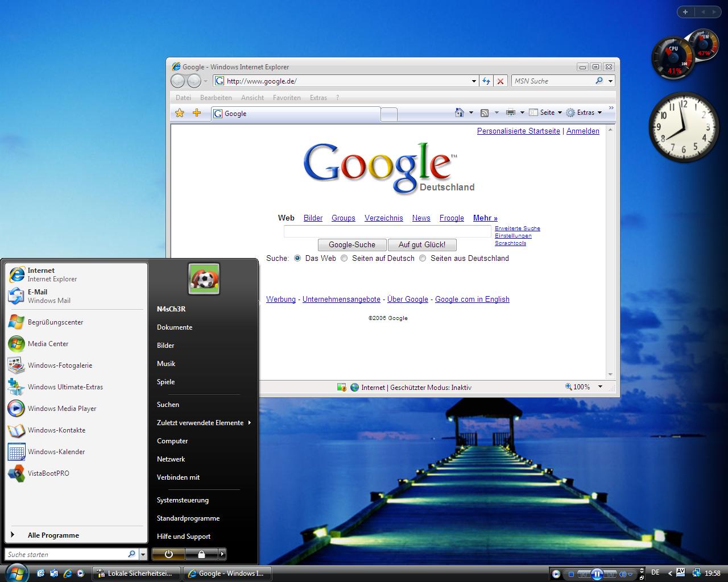Open the search provider dropdown arrow
The image size is (728, 582).
click(x=610, y=81)
